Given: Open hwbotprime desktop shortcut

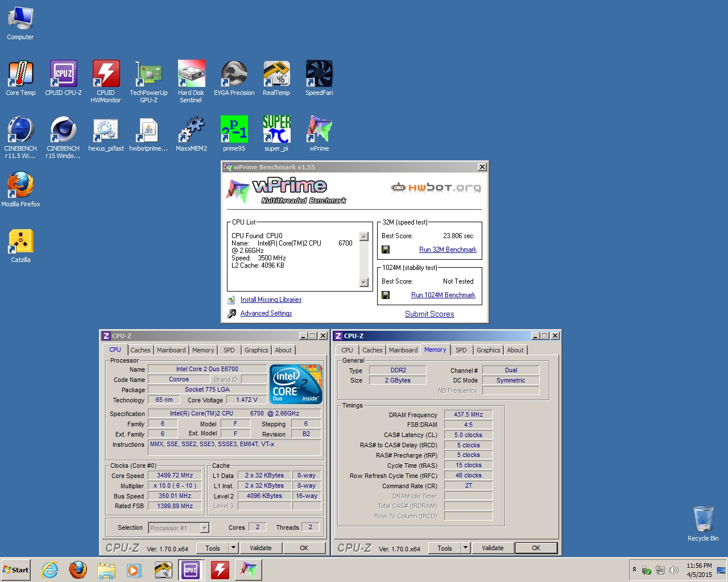Looking at the screenshot, I should pyautogui.click(x=148, y=134).
